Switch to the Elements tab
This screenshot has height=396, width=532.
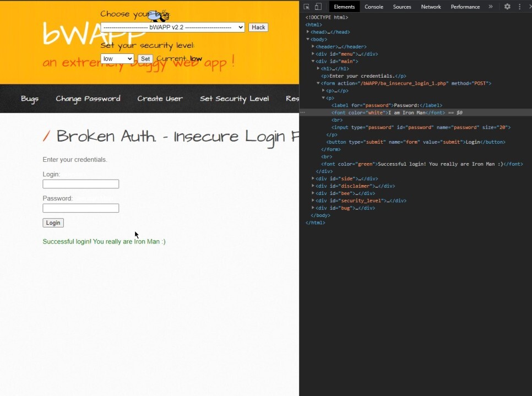(x=344, y=7)
